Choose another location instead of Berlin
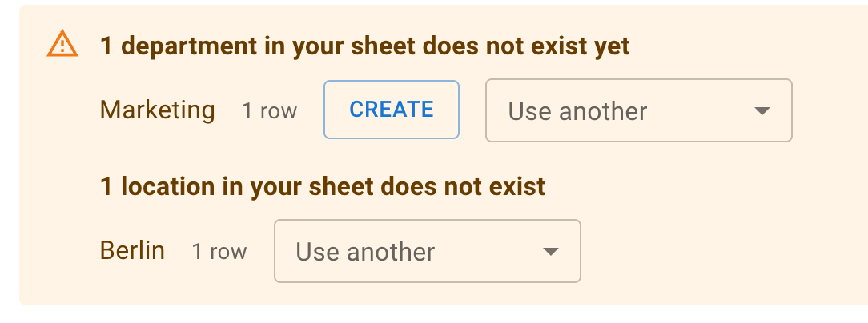The image size is (868, 323). [428, 251]
